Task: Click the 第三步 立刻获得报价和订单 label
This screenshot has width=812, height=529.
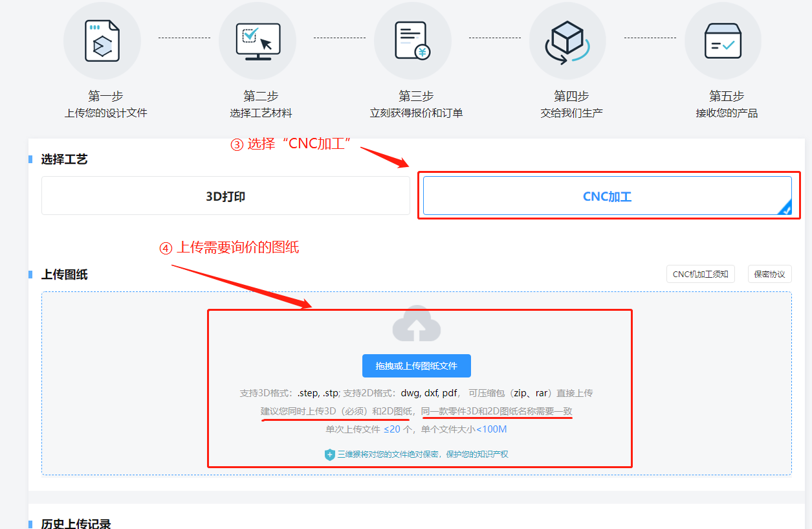Action: 416,104
